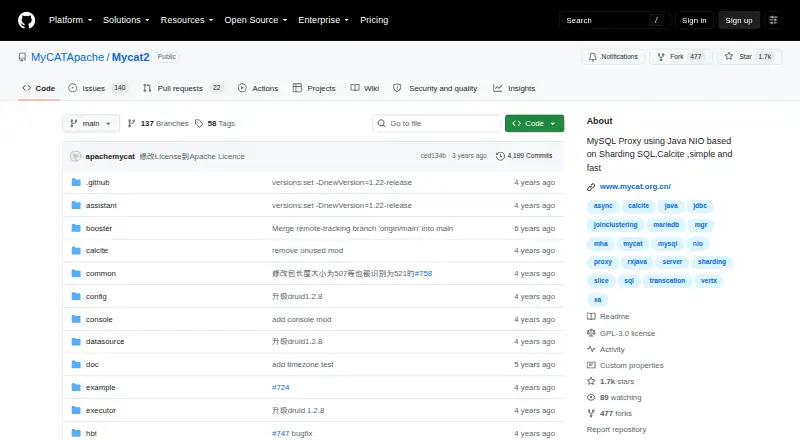800x440 pixels.
Task: Focus the Go to file field
Action: [x=437, y=124]
